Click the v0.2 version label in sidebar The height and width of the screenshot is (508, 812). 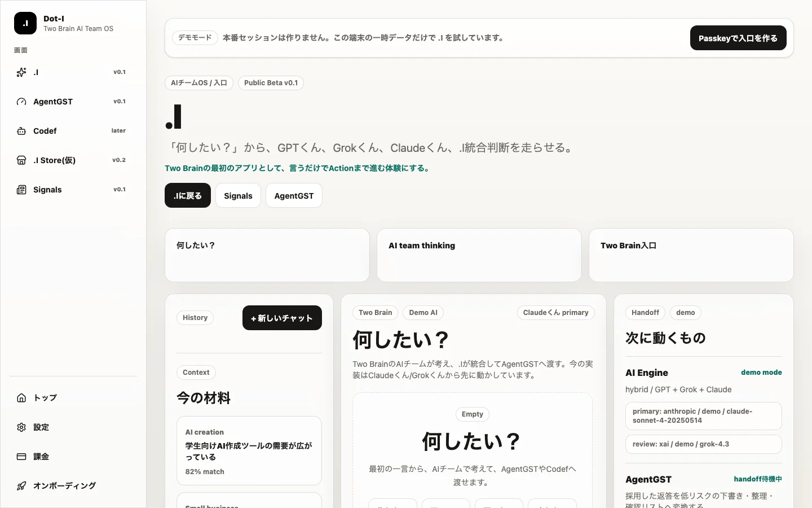point(119,160)
